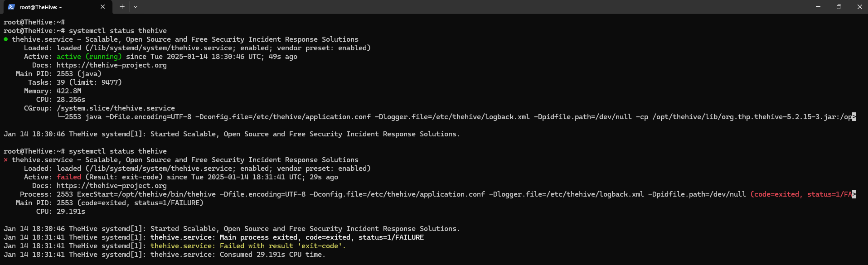The width and height of the screenshot is (868, 265).
Task: Click the red 'failed' status text
Action: tap(69, 177)
